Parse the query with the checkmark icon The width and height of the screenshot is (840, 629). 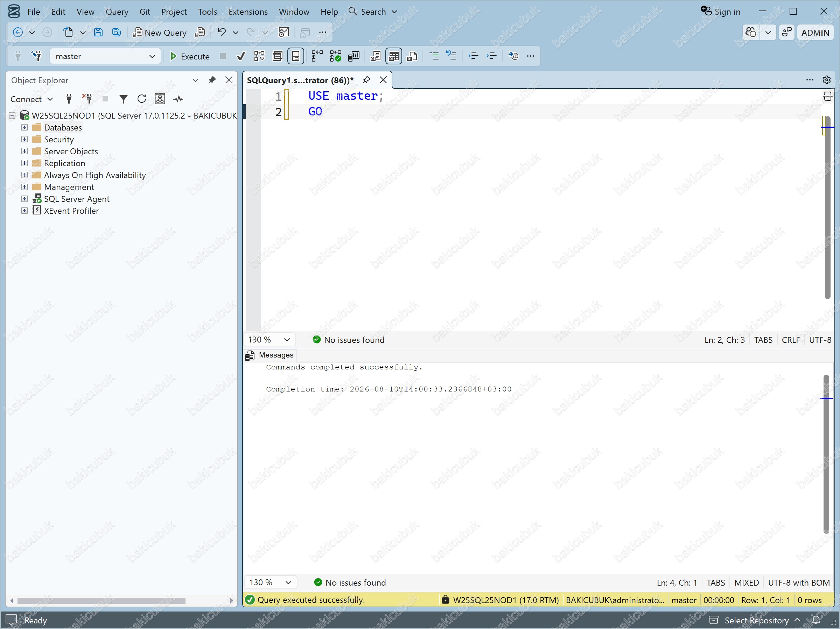(x=241, y=56)
